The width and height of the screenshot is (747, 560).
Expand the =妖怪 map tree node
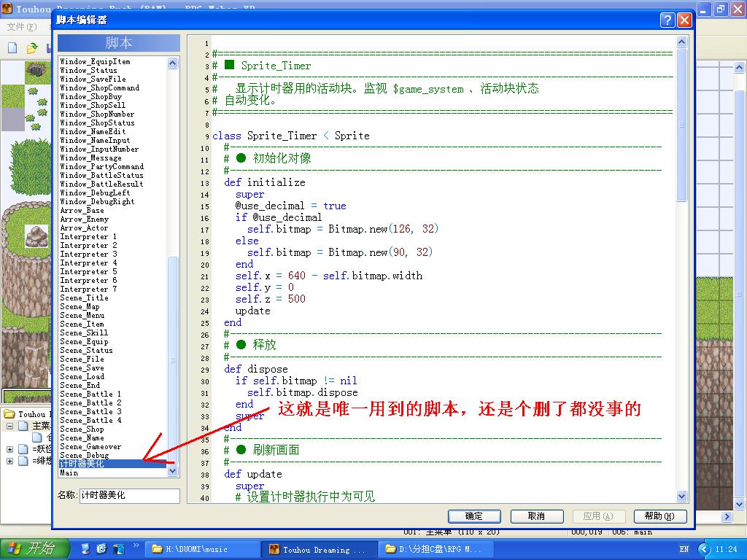pos(9,448)
